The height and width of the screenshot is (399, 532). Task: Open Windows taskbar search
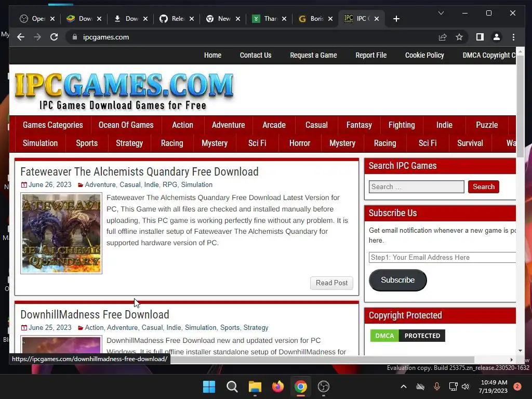point(232,387)
